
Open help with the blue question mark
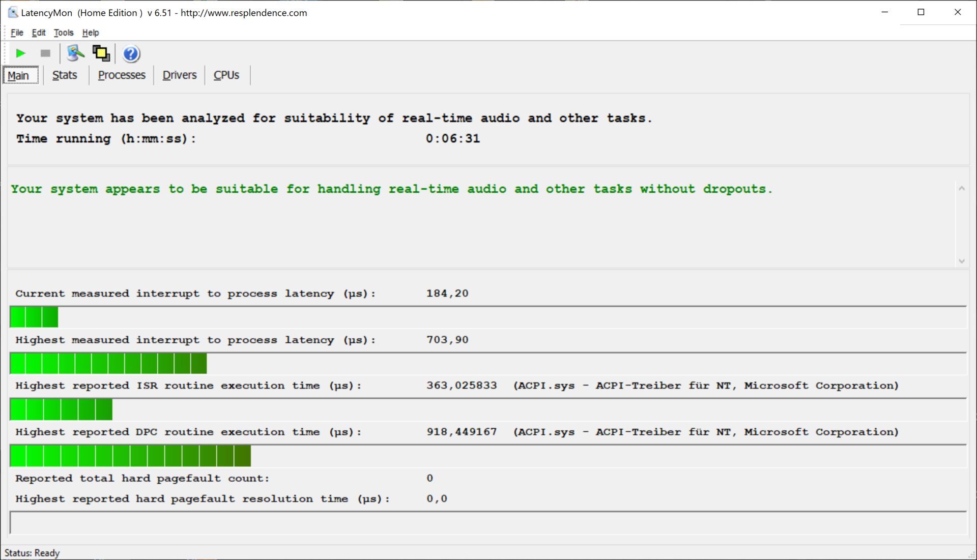tap(131, 53)
